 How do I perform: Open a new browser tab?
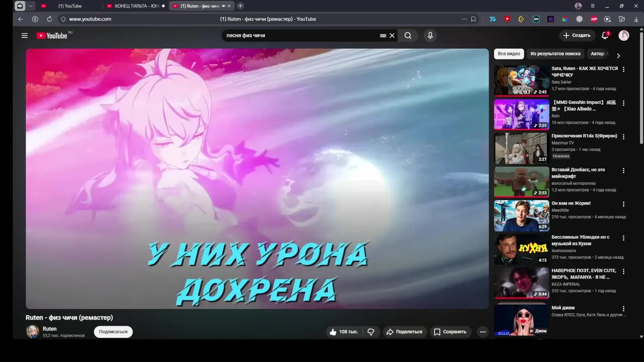(240, 6)
